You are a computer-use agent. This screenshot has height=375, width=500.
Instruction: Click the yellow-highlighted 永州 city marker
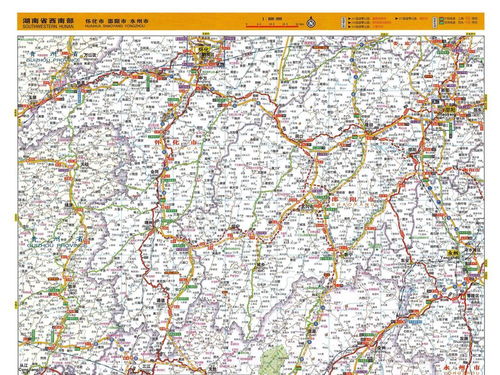453,253
